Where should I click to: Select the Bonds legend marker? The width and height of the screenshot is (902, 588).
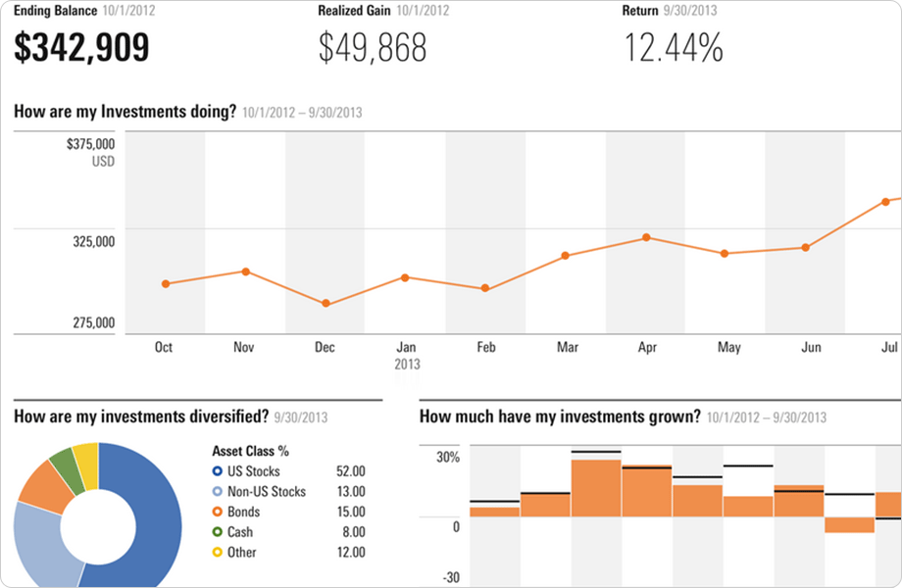click(217, 512)
